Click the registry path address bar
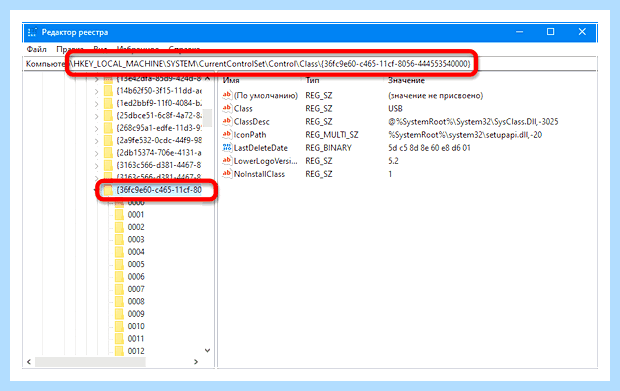The width and height of the screenshot is (620, 391). (x=310, y=64)
